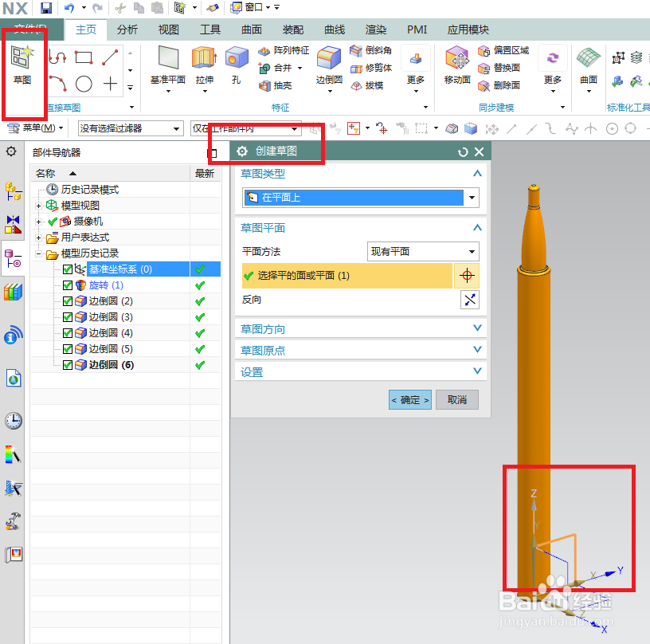Viewport: 650px width, 644px height.
Task: Click the 确定 button to confirm sketch
Action: point(409,399)
